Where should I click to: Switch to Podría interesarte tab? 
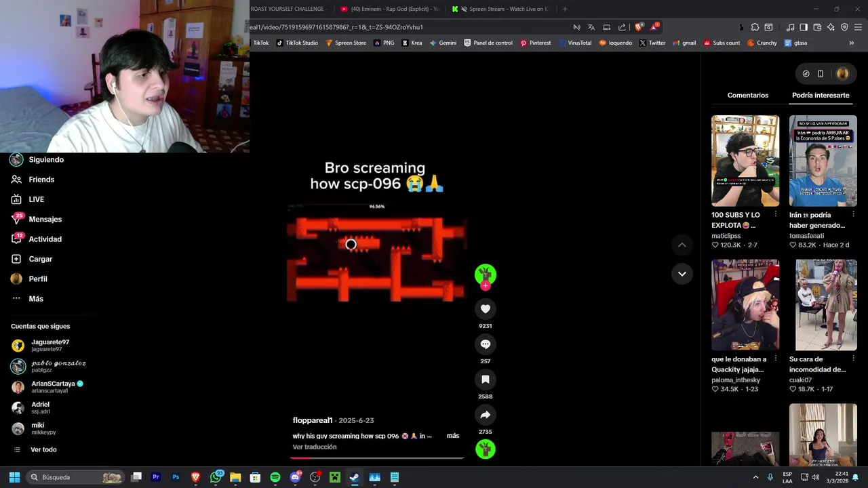pyautogui.click(x=821, y=96)
